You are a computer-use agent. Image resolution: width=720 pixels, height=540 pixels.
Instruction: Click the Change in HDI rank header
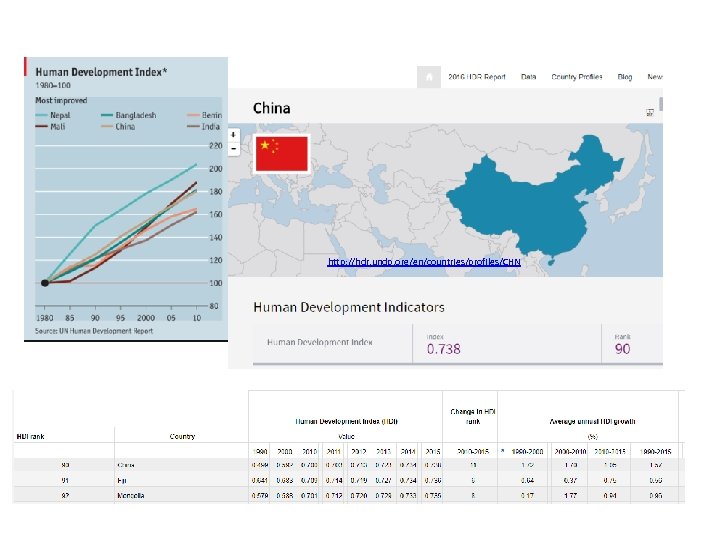click(473, 416)
